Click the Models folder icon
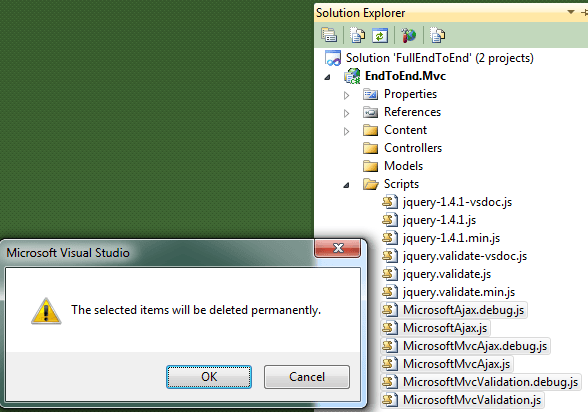This screenshot has width=588, height=412. [370, 166]
